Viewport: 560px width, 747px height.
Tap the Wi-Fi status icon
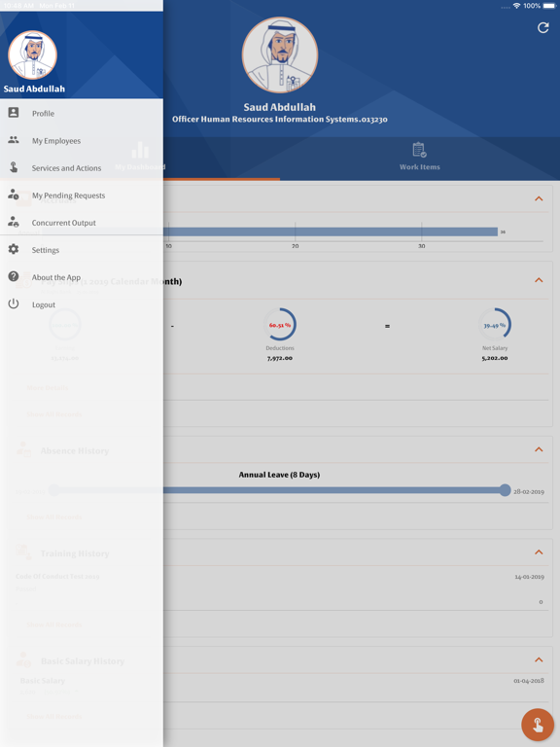click(516, 6)
